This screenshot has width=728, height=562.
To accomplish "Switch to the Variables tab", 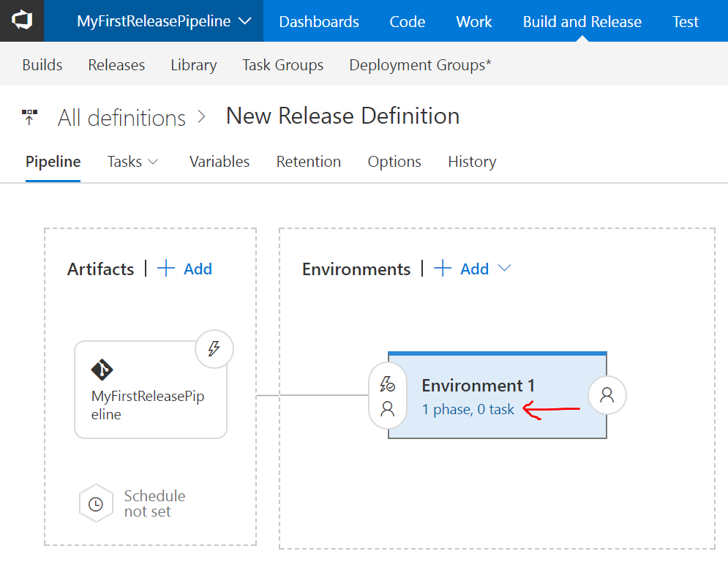I will [219, 162].
